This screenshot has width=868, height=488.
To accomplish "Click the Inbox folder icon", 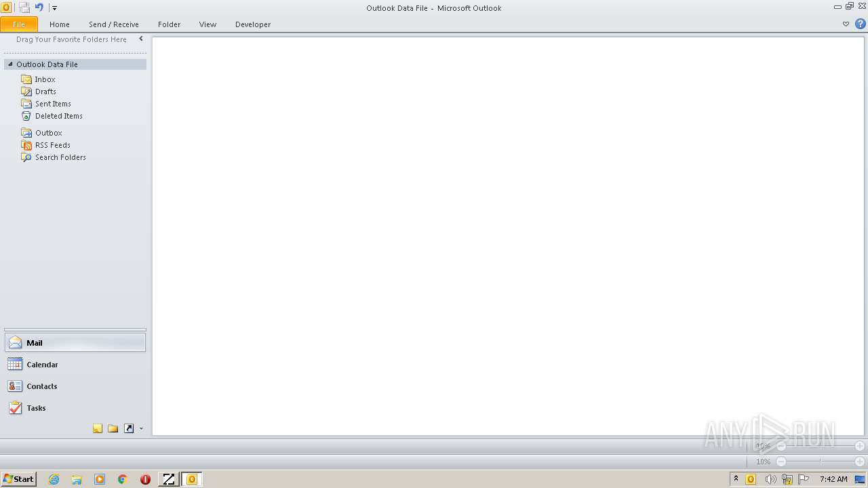I will pos(26,79).
